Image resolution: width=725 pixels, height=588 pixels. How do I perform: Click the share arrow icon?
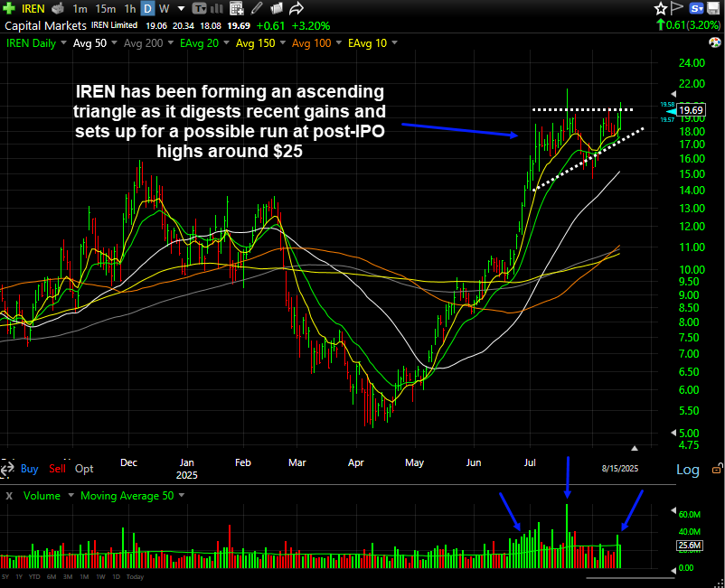(x=296, y=8)
